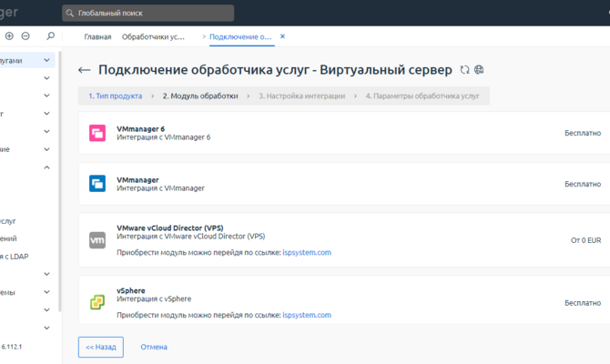This screenshot has width=610, height=364.
Task: Select the vSphere module icon
Action: (97, 302)
